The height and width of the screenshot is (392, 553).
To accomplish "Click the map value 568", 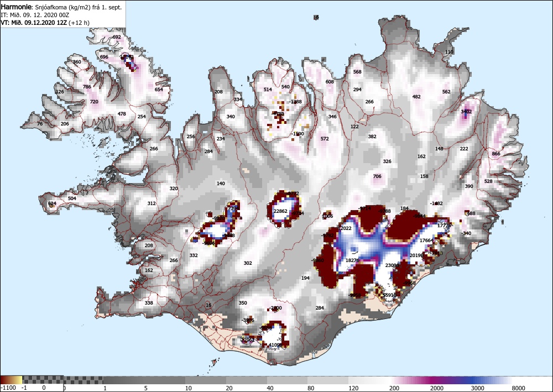I will (x=357, y=71).
